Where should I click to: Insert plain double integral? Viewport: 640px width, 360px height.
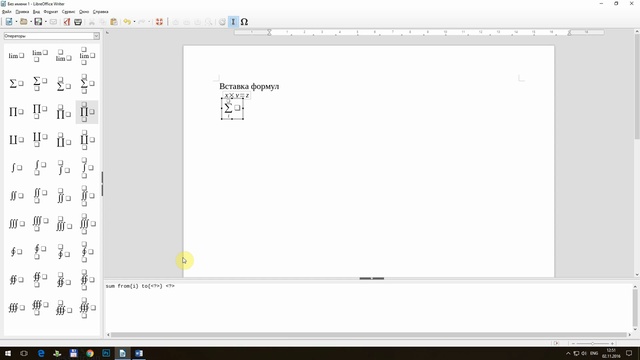coord(16,196)
